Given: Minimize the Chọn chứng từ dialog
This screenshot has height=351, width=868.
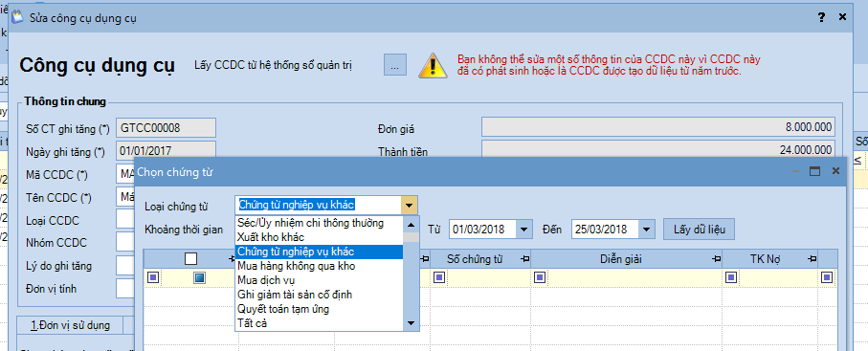Looking at the screenshot, I should (x=795, y=171).
